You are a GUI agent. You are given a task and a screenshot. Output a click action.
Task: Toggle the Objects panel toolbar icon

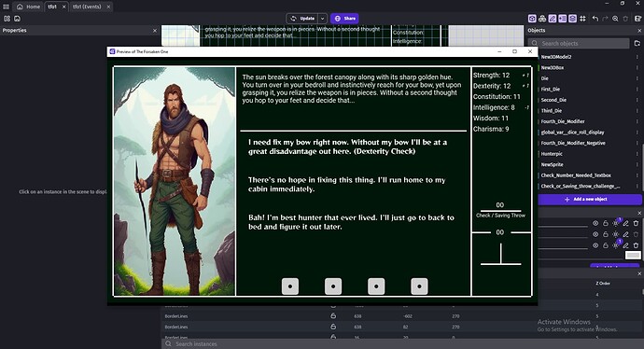pyautogui.click(x=532, y=19)
